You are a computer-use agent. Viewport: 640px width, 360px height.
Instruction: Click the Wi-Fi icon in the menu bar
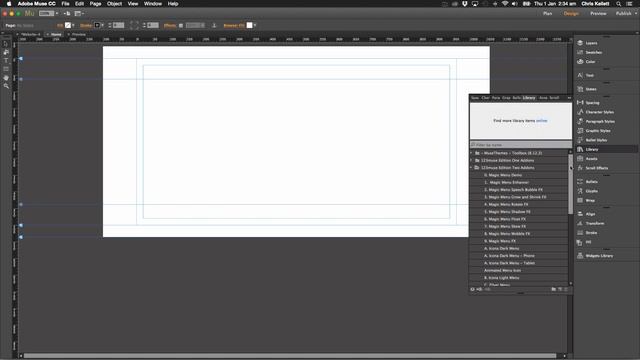(505, 4)
